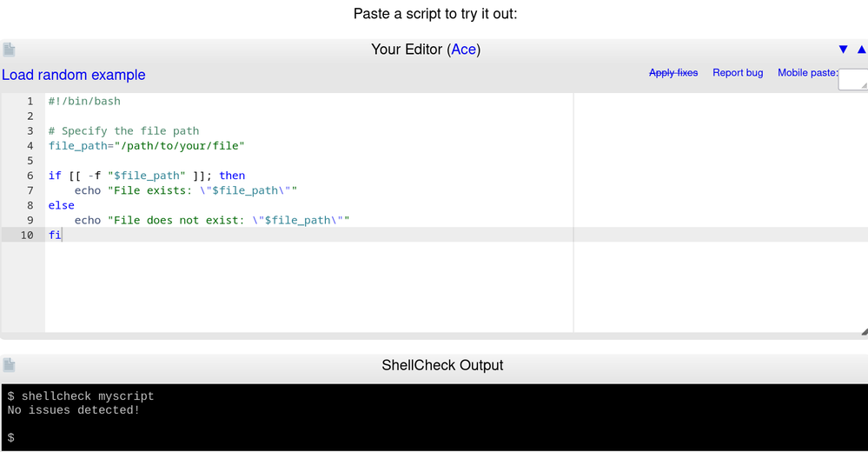Click the Apply fixes link
The image size is (868, 452).
click(673, 73)
